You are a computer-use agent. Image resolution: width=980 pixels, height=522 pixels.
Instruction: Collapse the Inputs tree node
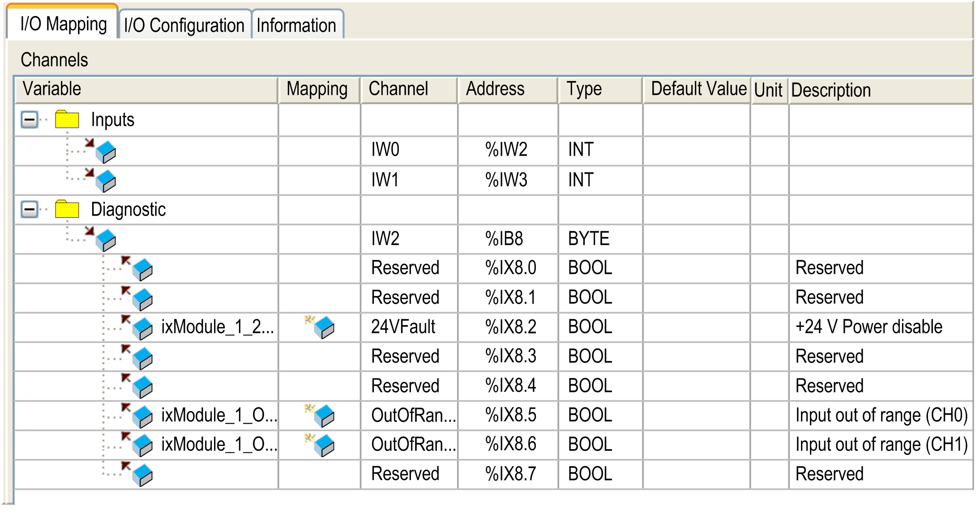click(x=30, y=120)
